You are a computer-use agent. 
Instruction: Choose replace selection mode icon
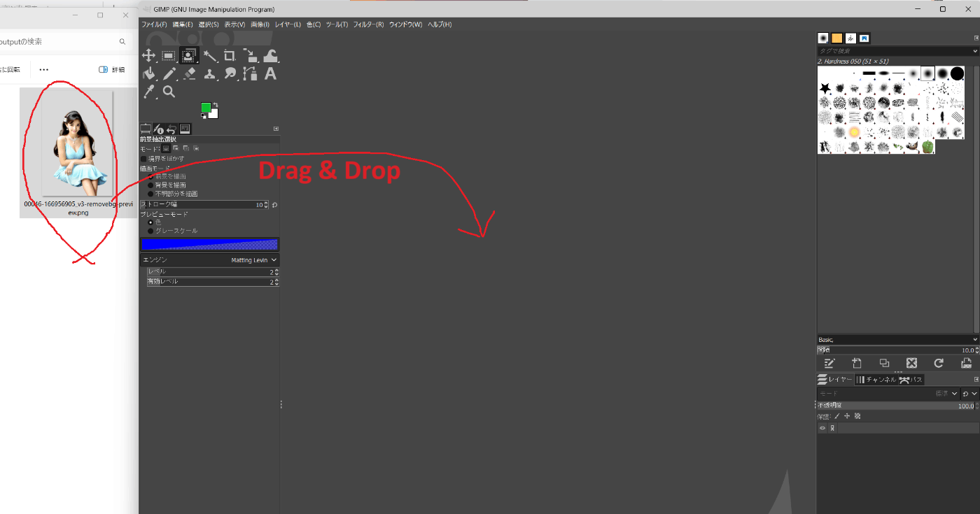(x=166, y=148)
